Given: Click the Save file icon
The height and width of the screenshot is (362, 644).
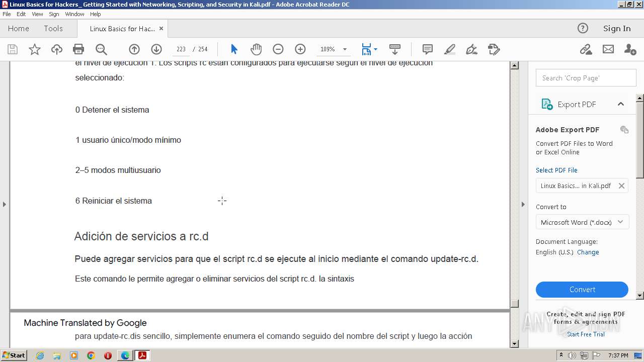Looking at the screenshot, I should pyautogui.click(x=13, y=49).
